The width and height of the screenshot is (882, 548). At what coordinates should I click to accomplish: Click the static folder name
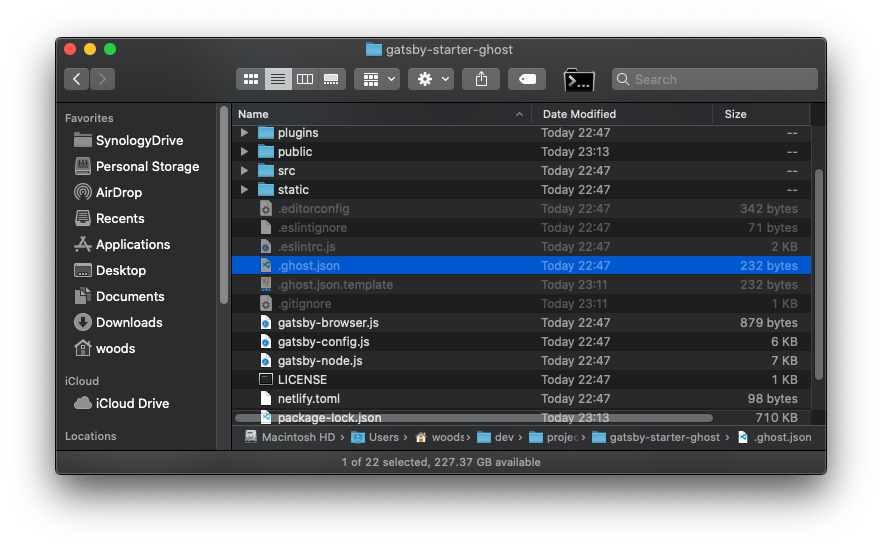[x=293, y=190]
